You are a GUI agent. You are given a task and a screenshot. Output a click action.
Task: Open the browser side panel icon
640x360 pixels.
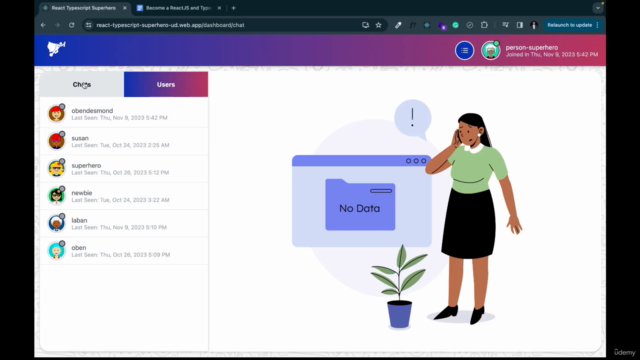[x=520, y=25]
